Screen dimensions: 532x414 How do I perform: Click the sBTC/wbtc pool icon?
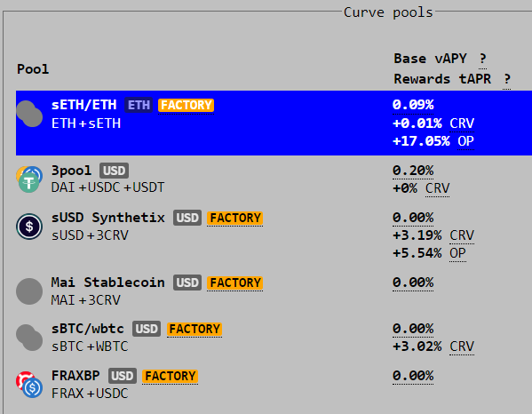click(29, 338)
